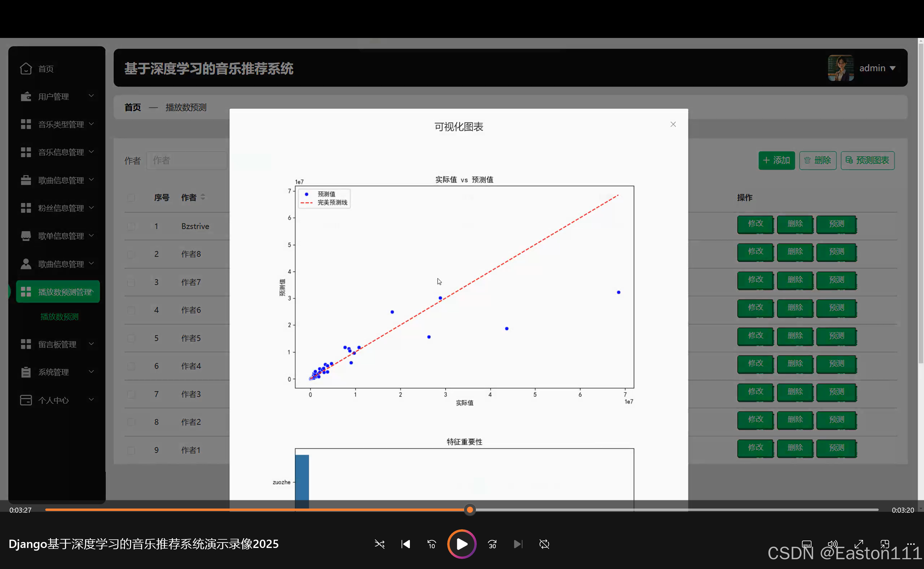Click the green 添加 button
Viewport: 924px width, 569px height.
(776, 161)
